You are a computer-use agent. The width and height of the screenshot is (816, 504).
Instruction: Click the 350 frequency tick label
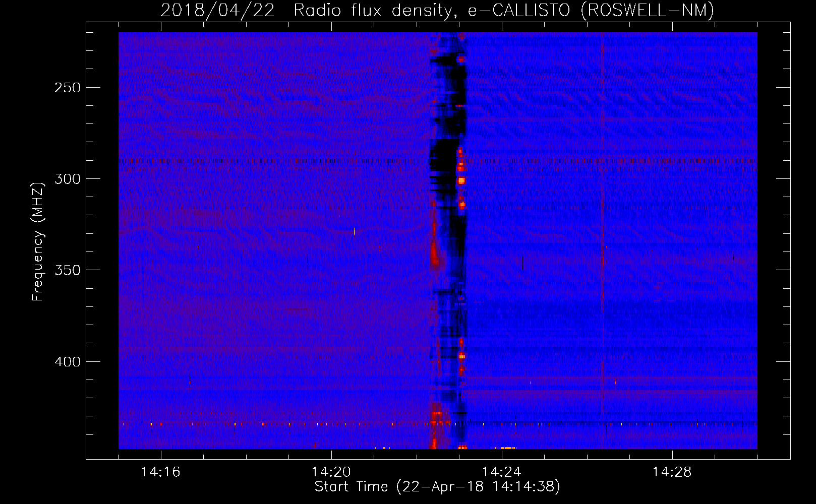click(67, 270)
